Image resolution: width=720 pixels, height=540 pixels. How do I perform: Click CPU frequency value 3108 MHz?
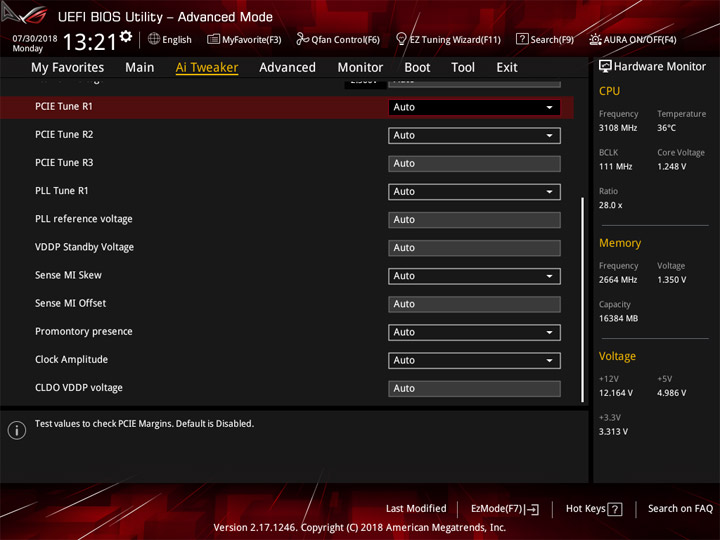(618, 128)
